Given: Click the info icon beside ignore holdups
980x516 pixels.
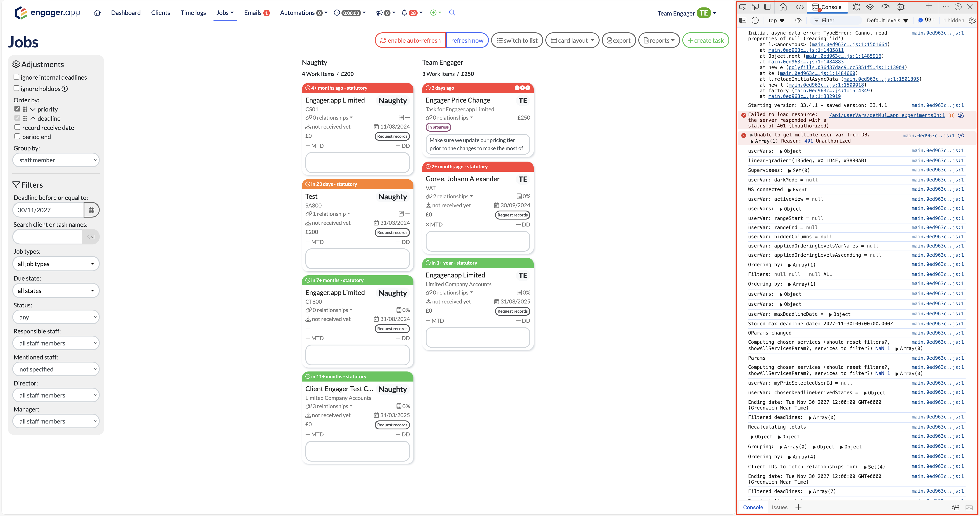Looking at the screenshot, I should point(65,89).
